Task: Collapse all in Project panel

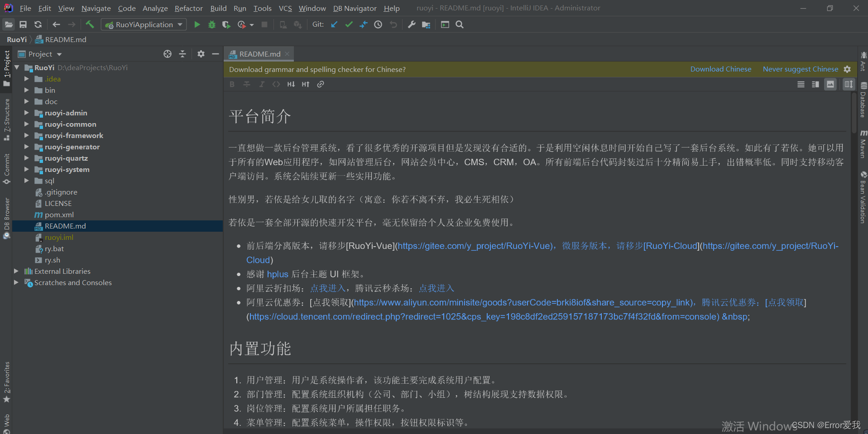Action: [x=182, y=54]
